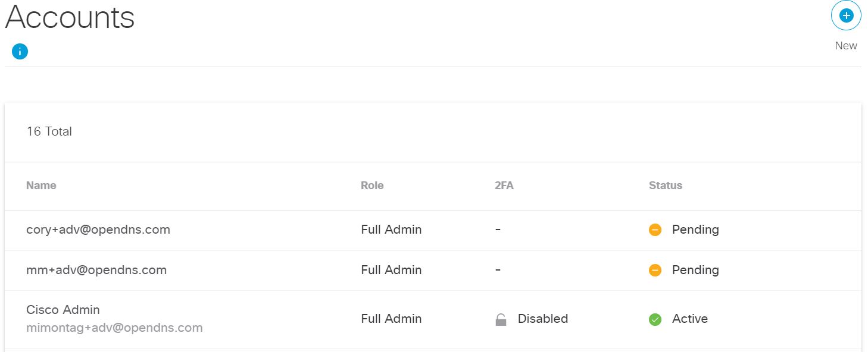Select the cory+adv@opendns.com account row

pos(433,230)
